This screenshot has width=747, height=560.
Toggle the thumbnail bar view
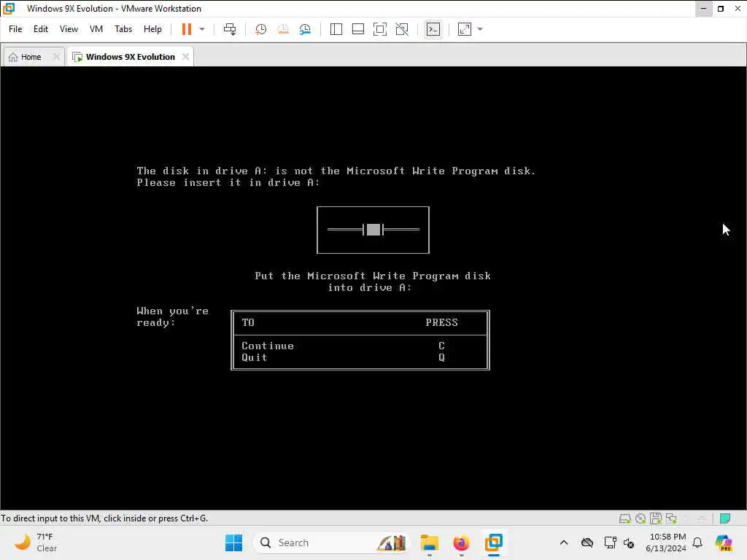click(x=357, y=29)
